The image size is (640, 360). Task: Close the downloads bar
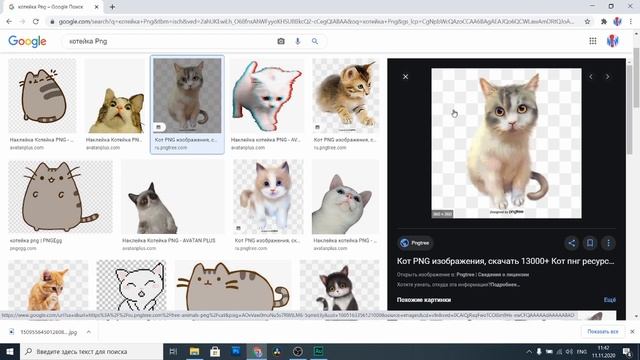click(x=632, y=332)
